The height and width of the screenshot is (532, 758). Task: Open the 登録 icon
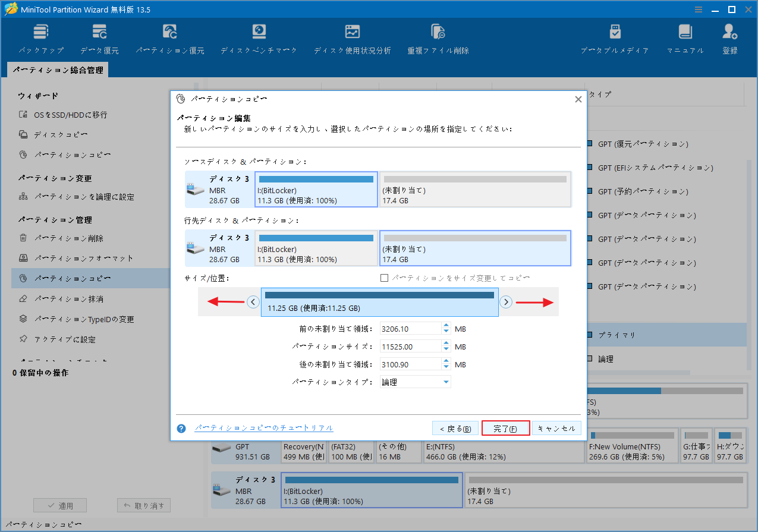click(729, 37)
